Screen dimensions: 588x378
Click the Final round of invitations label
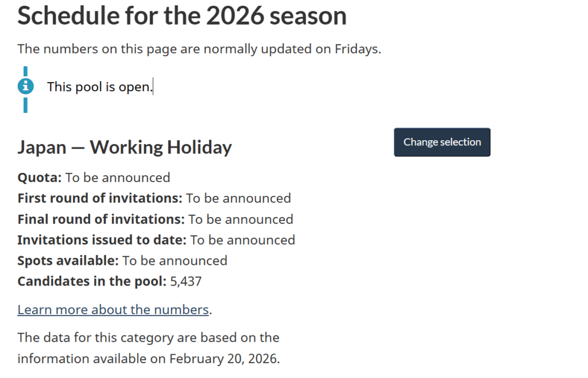click(x=101, y=219)
